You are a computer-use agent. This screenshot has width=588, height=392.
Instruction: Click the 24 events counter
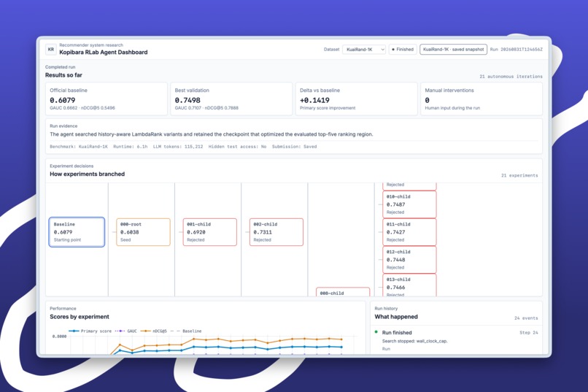526,318
